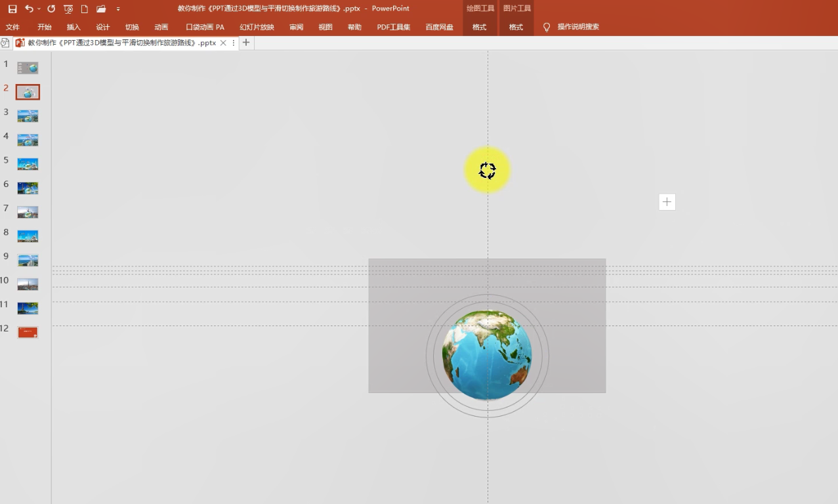Screen dimensions: 838x504
Task: Open the 审阅 tab
Action: coord(297,27)
